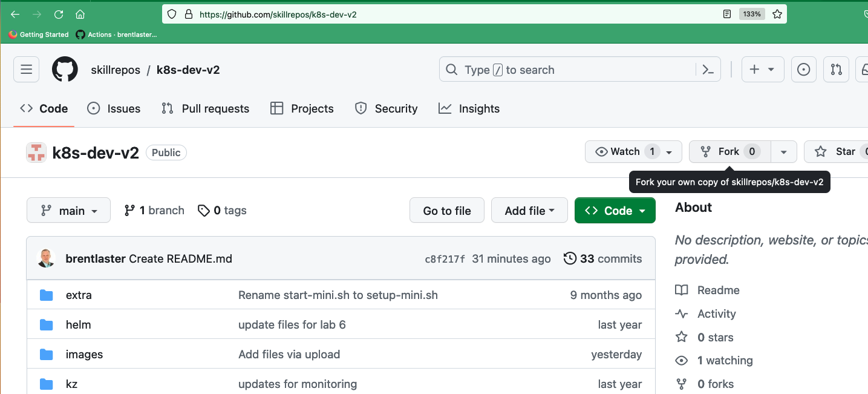This screenshot has height=394, width=868.
Task: Click the GitHub Octocat logo
Action: point(65,70)
